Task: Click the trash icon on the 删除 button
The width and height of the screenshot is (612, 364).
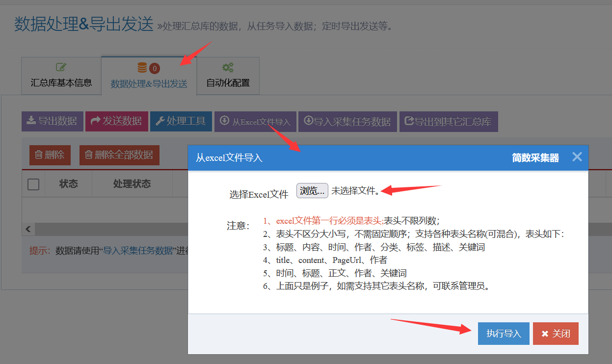Action: click(39, 155)
